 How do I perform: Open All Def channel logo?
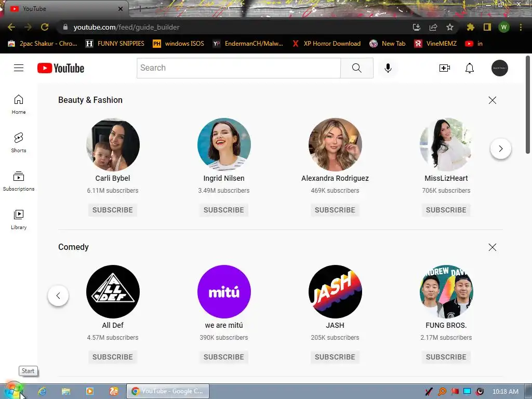tap(113, 291)
